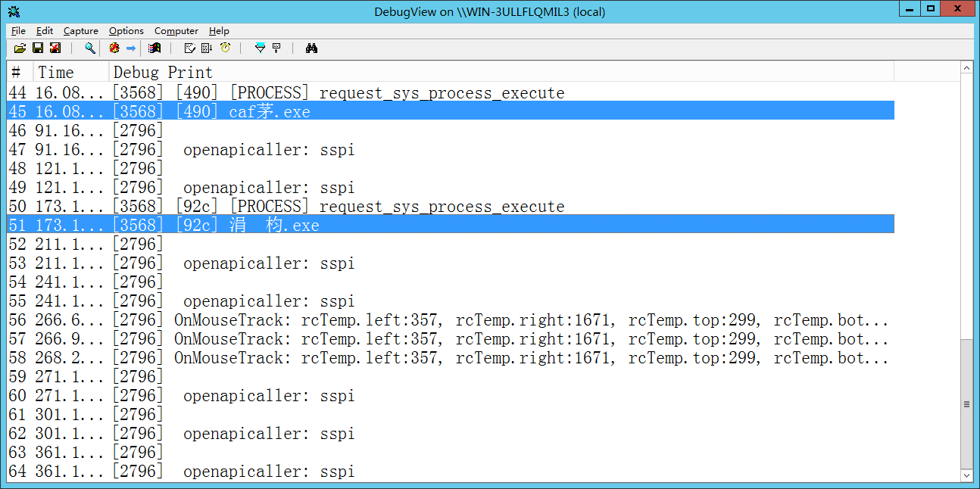Select row 64 openapicaller: sspi

451,471
